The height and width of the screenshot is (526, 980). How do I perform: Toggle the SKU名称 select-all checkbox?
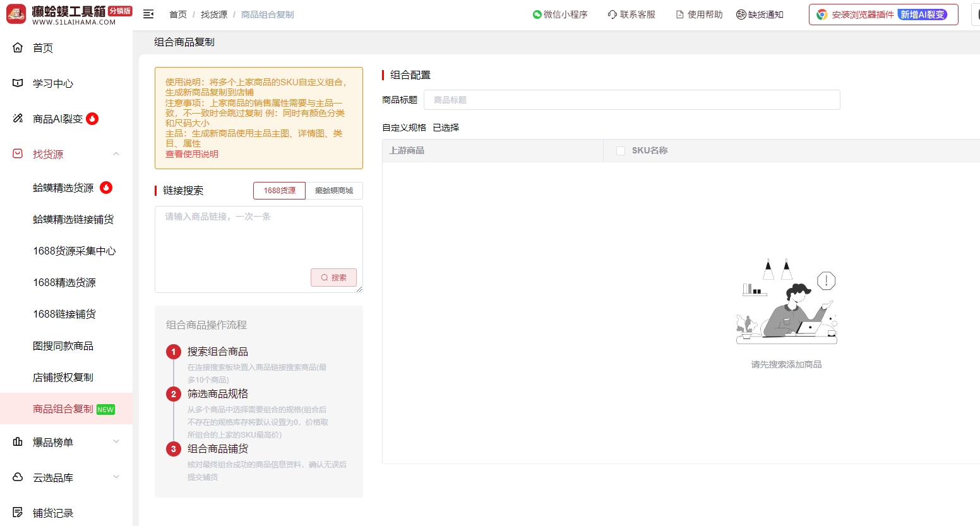tap(621, 151)
